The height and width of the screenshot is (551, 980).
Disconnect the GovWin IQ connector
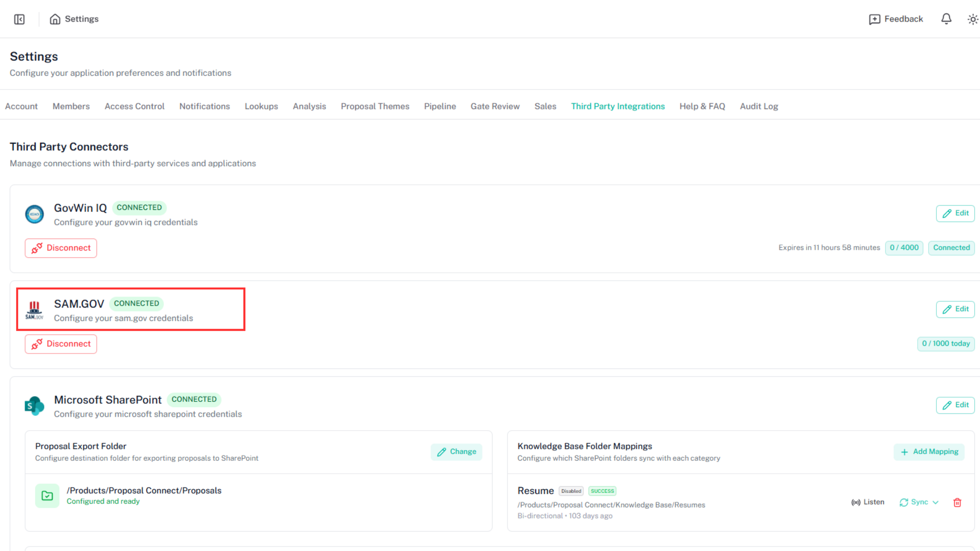pos(61,248)
